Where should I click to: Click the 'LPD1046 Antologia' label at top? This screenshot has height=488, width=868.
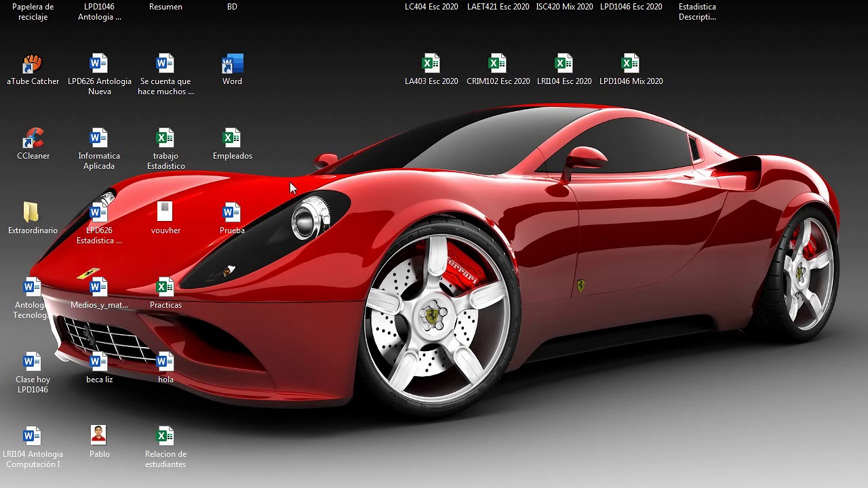click(x=100, y=12)
